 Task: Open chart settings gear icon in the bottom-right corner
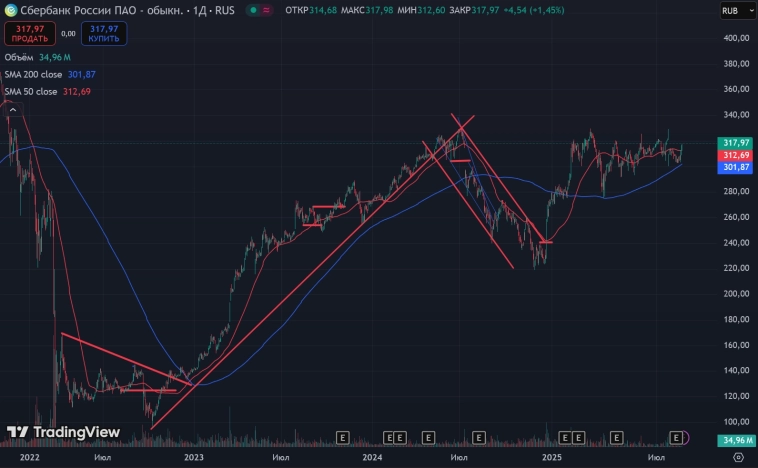738,457
